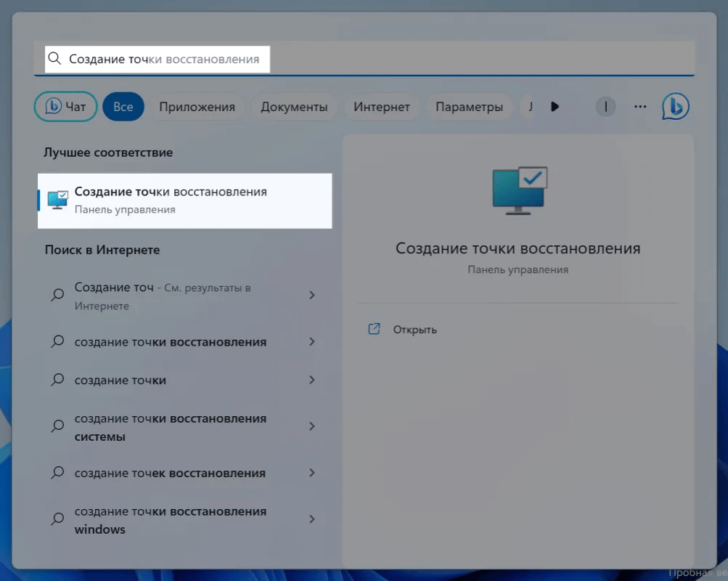
Task: Select the "Все" filter tab
Action: coord(123,107)
